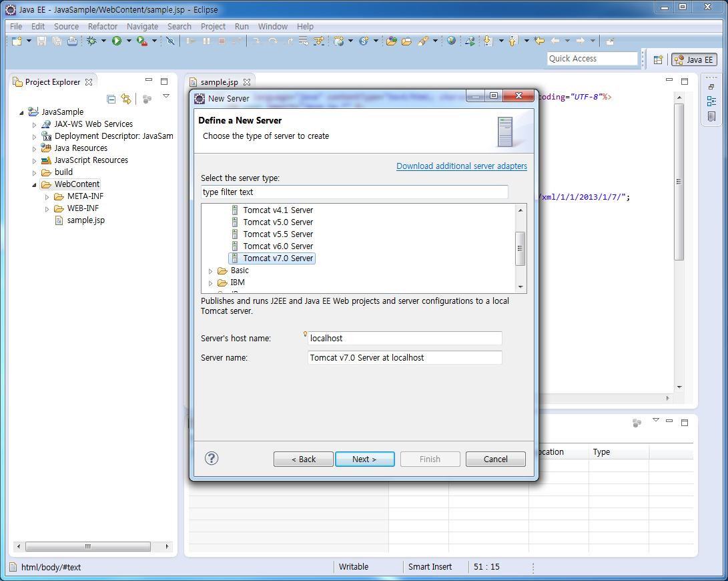This screenshot has height=581, width=728.
Task: Expand the IBM server folder
Action: (210, 282)
